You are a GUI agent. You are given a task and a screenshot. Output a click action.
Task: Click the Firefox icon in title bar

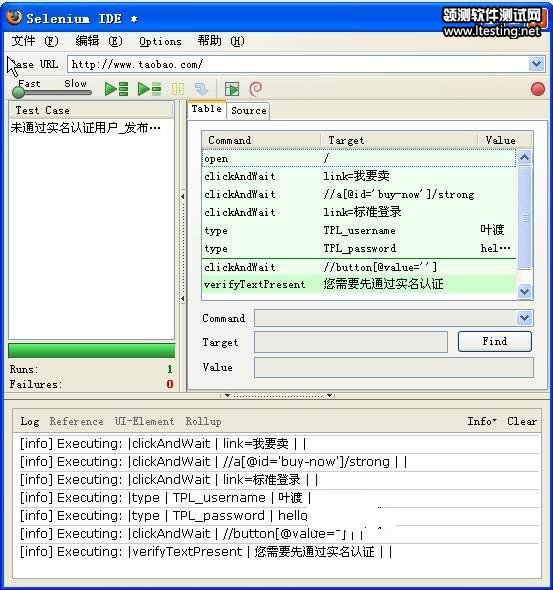(15, 17)
